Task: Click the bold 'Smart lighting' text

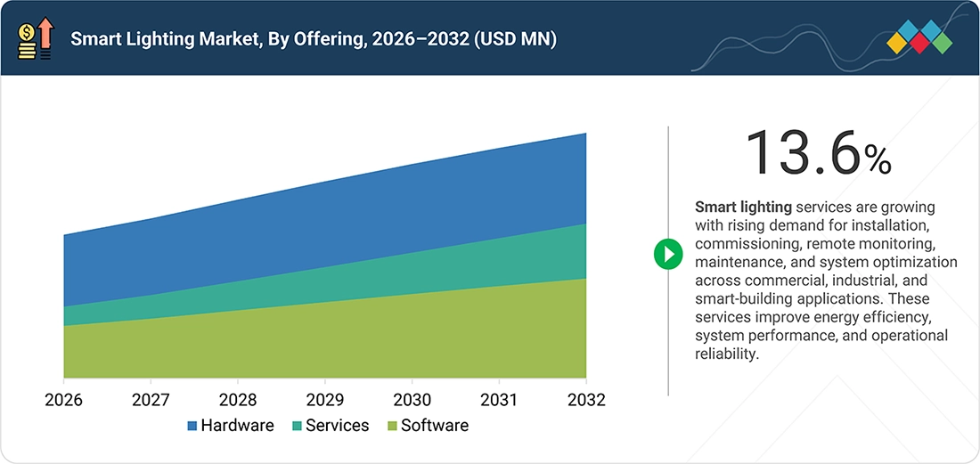Action: 744,207
